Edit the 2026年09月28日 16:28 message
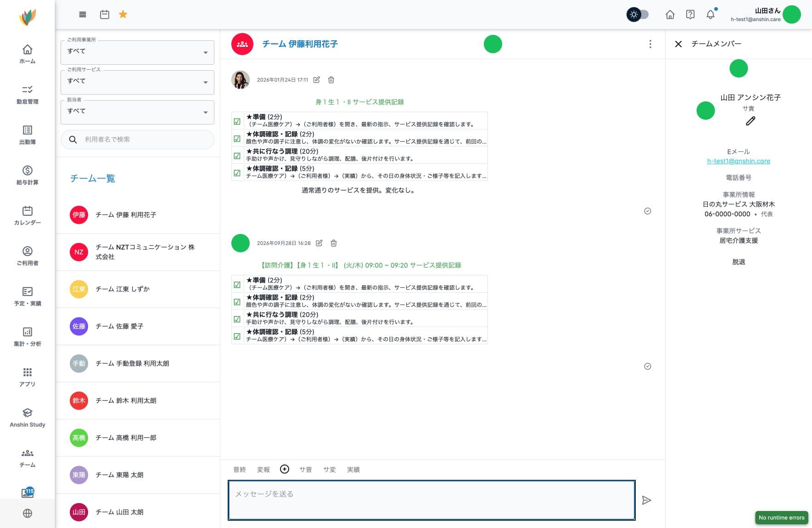This screenshot has height=528, width=812. (319, 243)
